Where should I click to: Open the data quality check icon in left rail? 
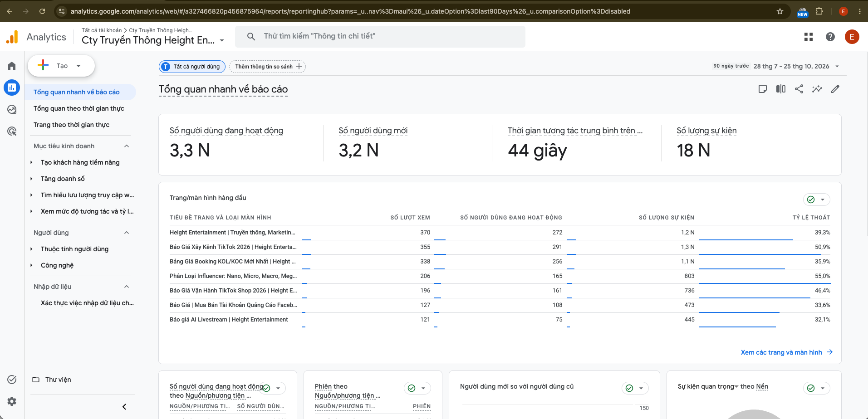[x=12, y=380]
